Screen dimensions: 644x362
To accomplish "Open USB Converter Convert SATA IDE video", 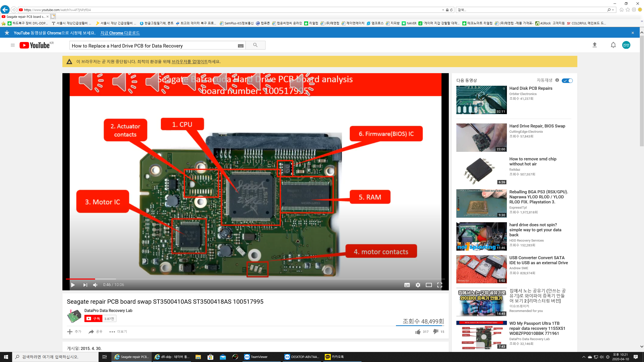I will pos(538,260).
